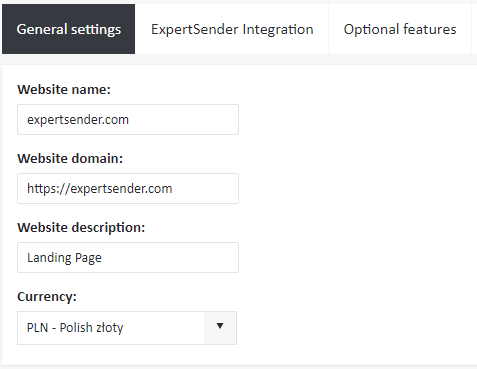
Task: Select the partially visible tab after Optional features
Action: click(475, 29)
